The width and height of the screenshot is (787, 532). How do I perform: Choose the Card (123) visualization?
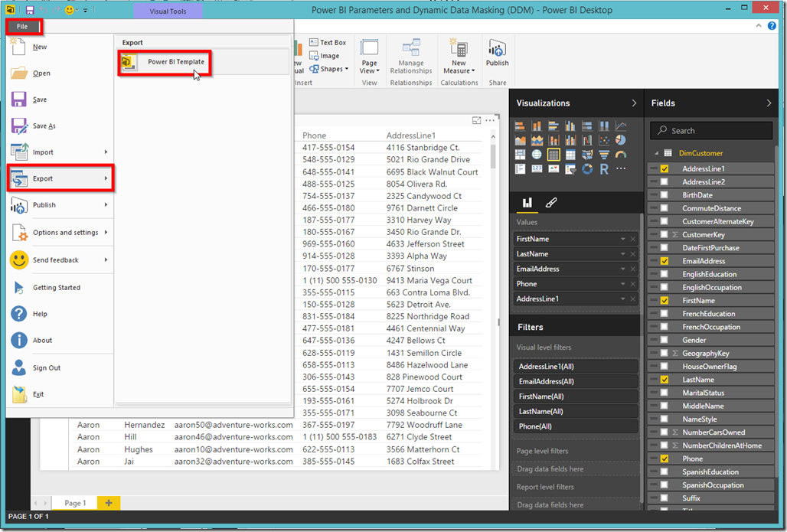(x=537, y=168)
